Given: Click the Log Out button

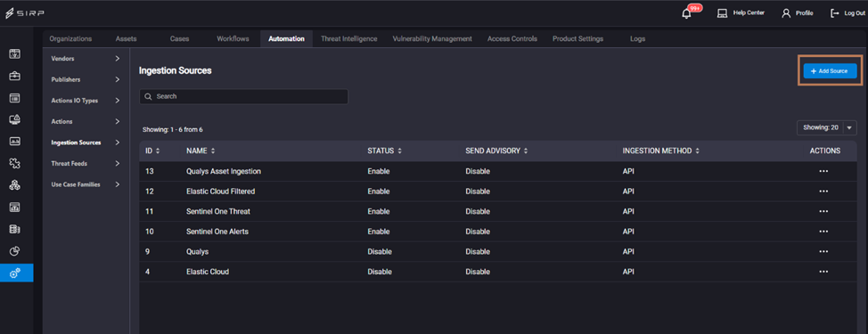Looking at the screenshot, I should (848, 13).
